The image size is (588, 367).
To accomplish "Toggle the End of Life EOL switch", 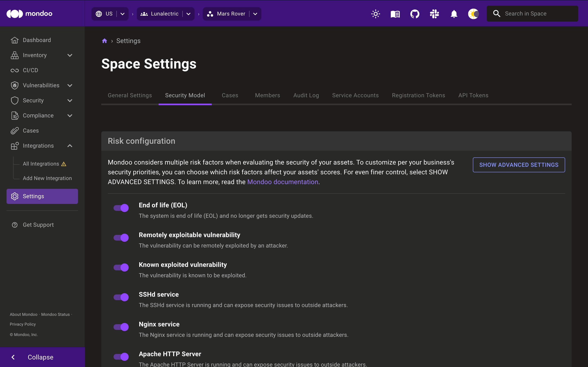I will (x=121, y=208).
